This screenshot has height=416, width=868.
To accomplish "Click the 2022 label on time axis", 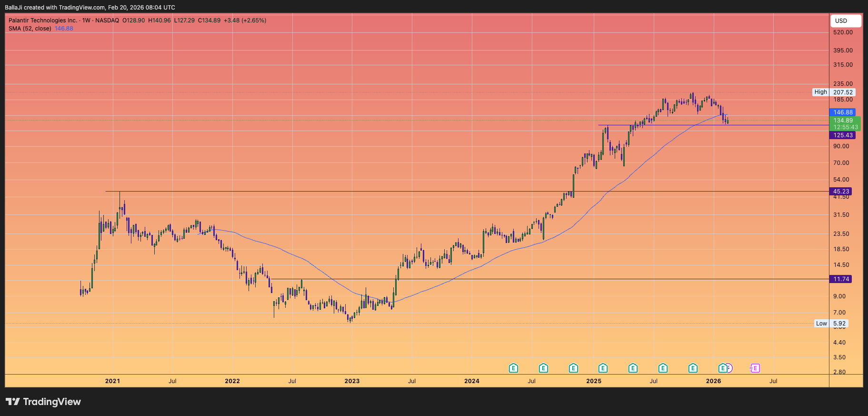I will coord(232,381).
